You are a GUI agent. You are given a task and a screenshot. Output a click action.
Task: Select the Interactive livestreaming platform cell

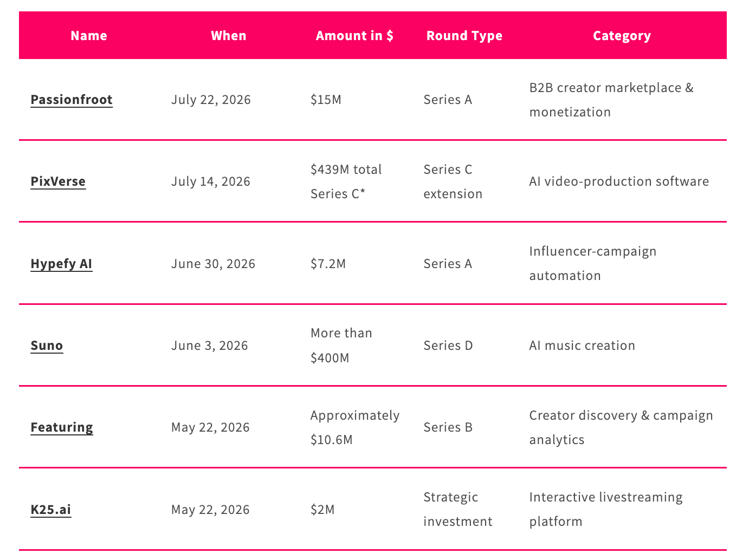pos(606,510)
